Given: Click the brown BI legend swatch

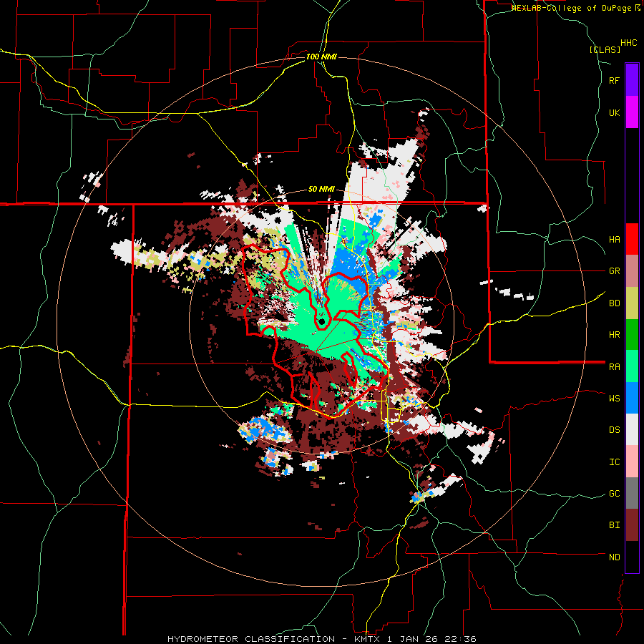Looking at the screenshot, I should pyautogui.click(x=632, y=525).
